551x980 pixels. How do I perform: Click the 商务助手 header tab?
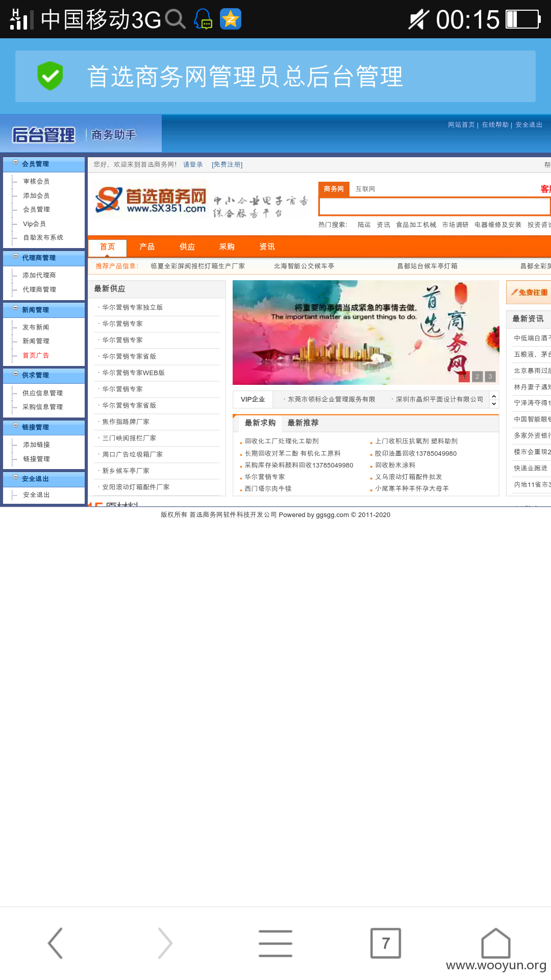pos(113,135)
